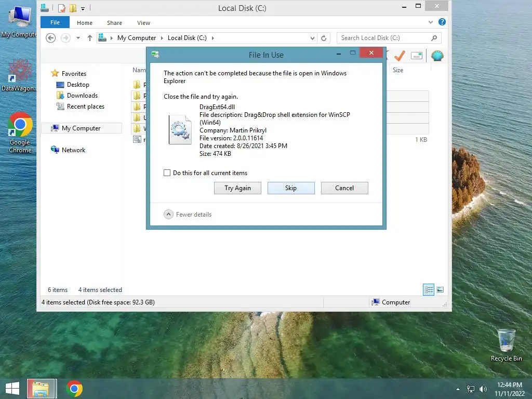The height and width of the screenshot is (399, 532).
Task: Select Downloads under Favorites
Action: 82,96
